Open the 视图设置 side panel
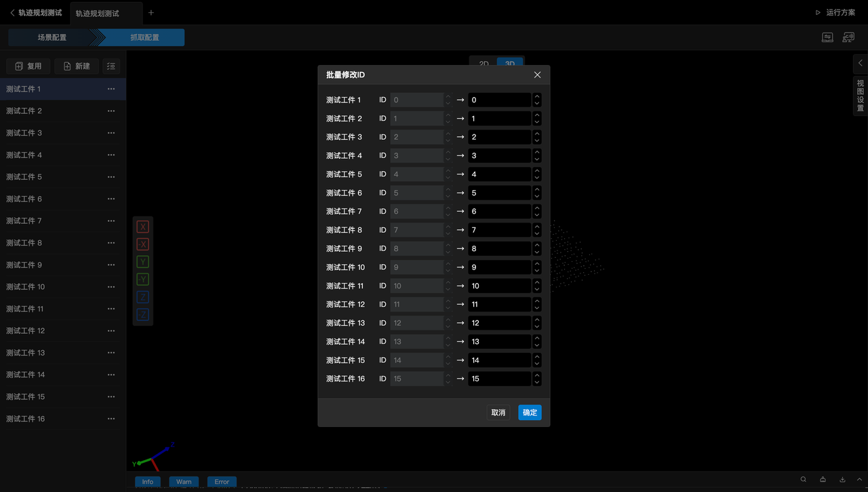The image size is (868, 492). tap(860, 95)
